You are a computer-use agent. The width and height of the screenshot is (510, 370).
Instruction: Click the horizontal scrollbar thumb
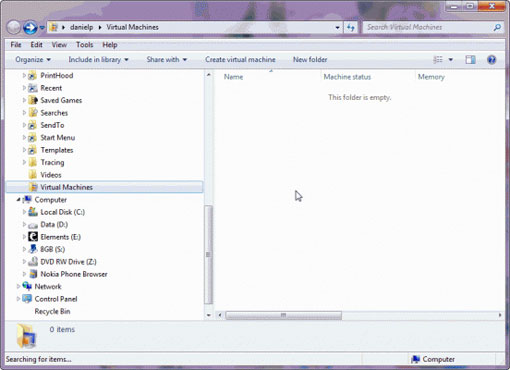point(283,315)
